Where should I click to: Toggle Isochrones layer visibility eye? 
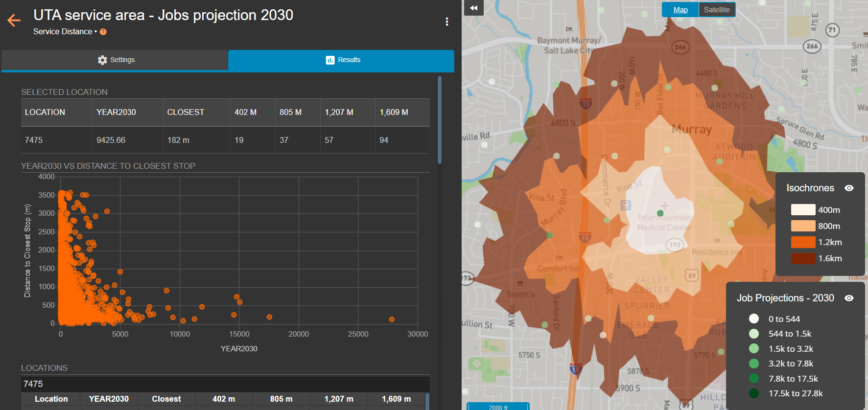click(x=849, y=188)
